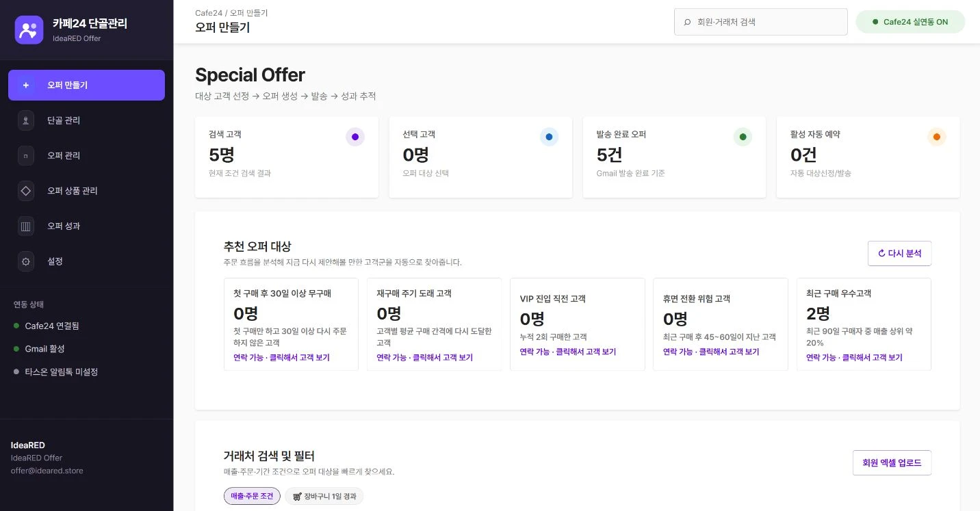
Task: Open 오퍼 관리 from the sidebar
Action: (86, 156)
